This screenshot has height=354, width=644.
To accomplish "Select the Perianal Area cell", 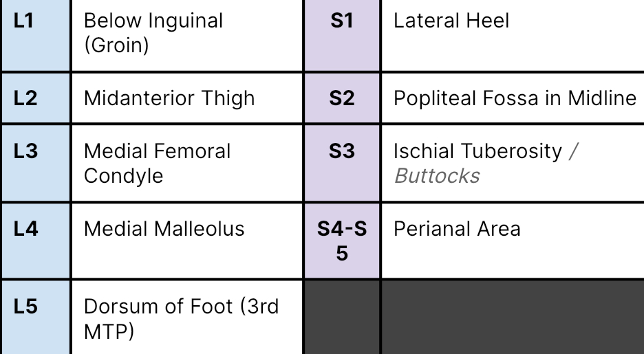I will [x=457, y=229].
